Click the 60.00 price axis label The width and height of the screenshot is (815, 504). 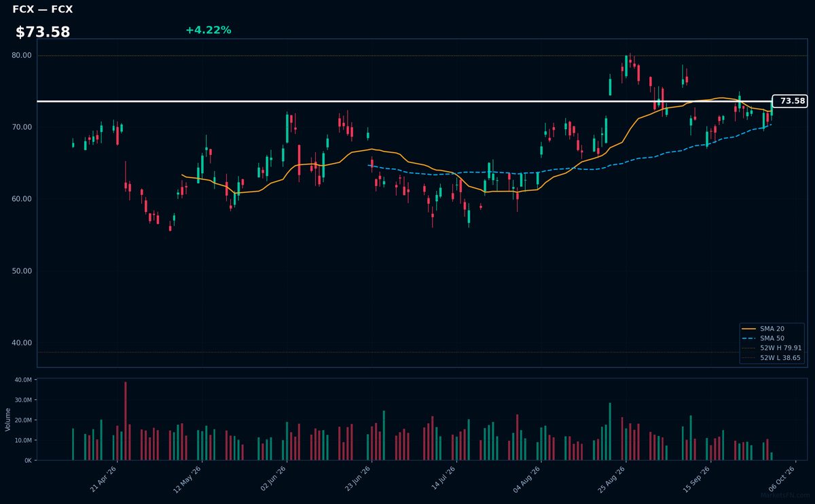(22, 199)
